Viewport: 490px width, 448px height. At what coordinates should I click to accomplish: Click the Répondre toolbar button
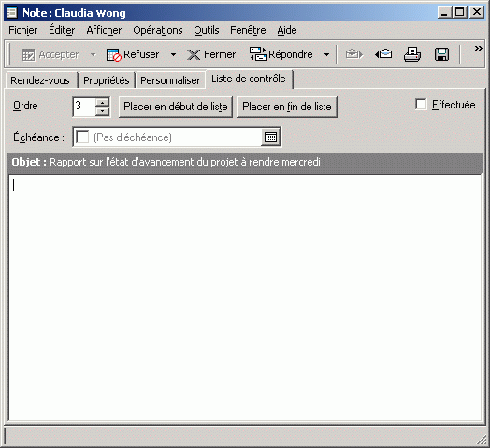coord(281,54)
